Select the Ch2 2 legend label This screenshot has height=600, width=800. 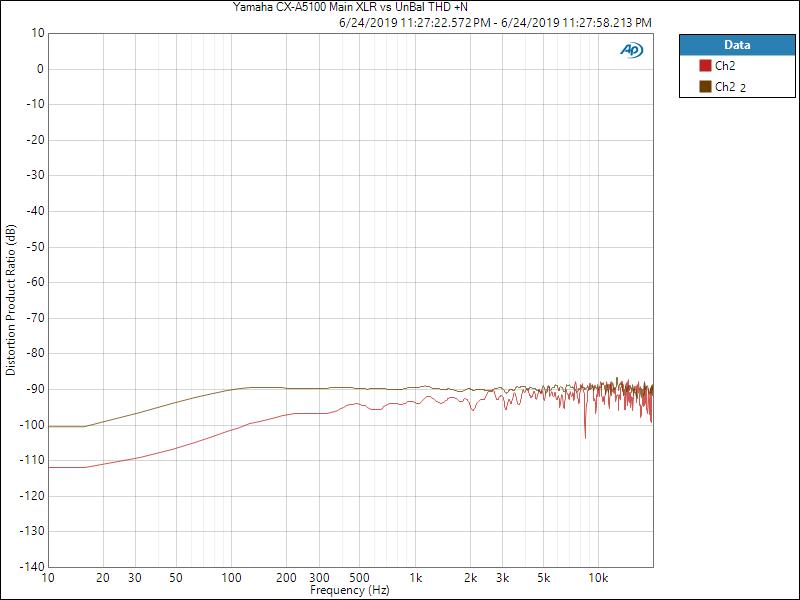pos(730,87)
